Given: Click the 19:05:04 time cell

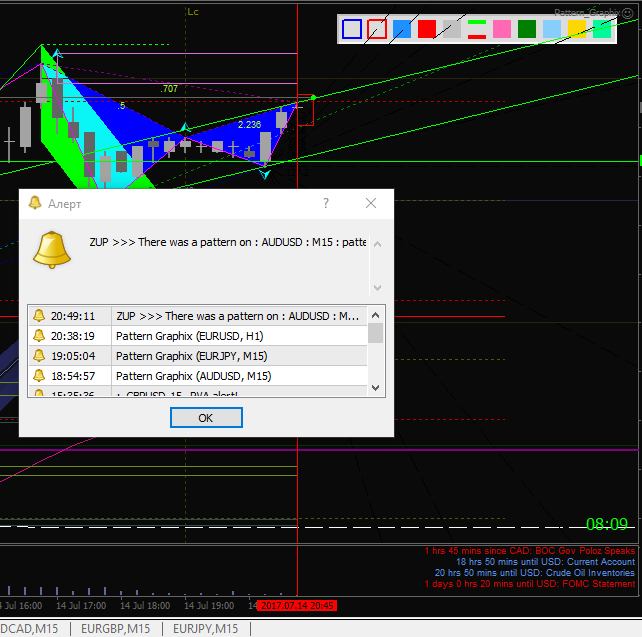Looking at the screenshot, I should point(73,356).
